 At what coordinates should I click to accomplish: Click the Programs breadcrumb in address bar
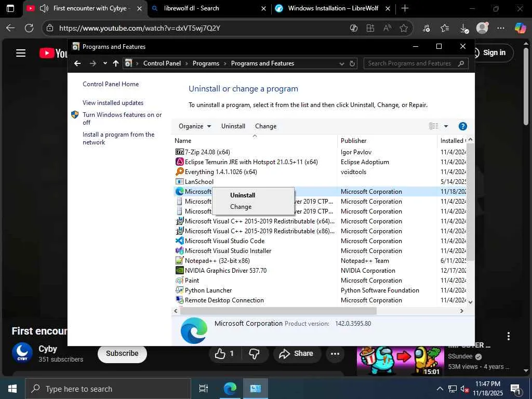point(206,63)
